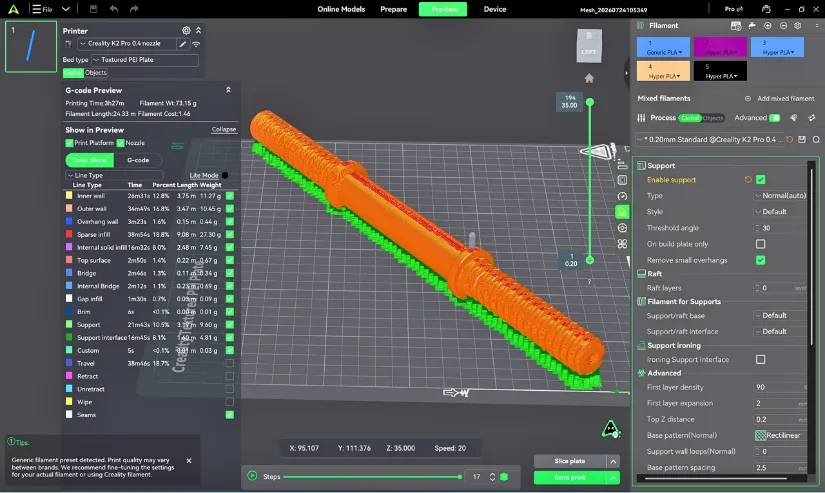
Task: Open filament settings gear icon
Action: pos(798,25)
